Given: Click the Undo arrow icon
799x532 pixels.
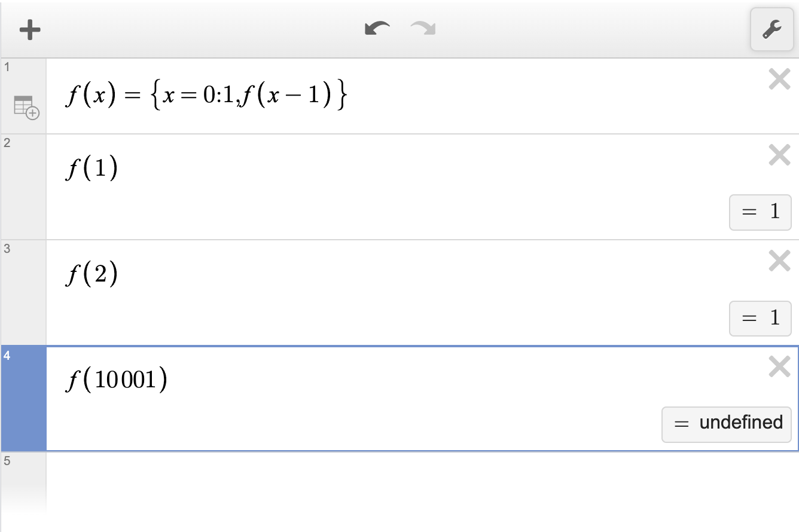Looking at the screenshot, I should click(x=377, y=29).
